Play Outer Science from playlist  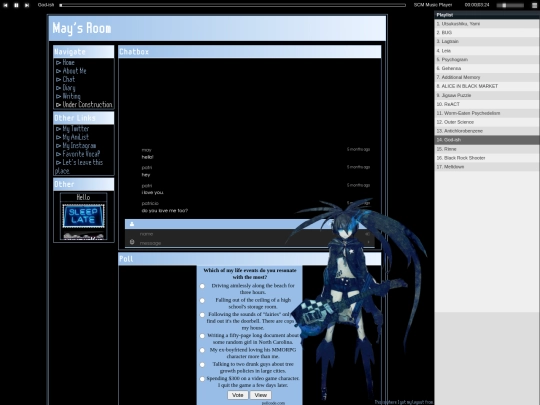[487, 122]
